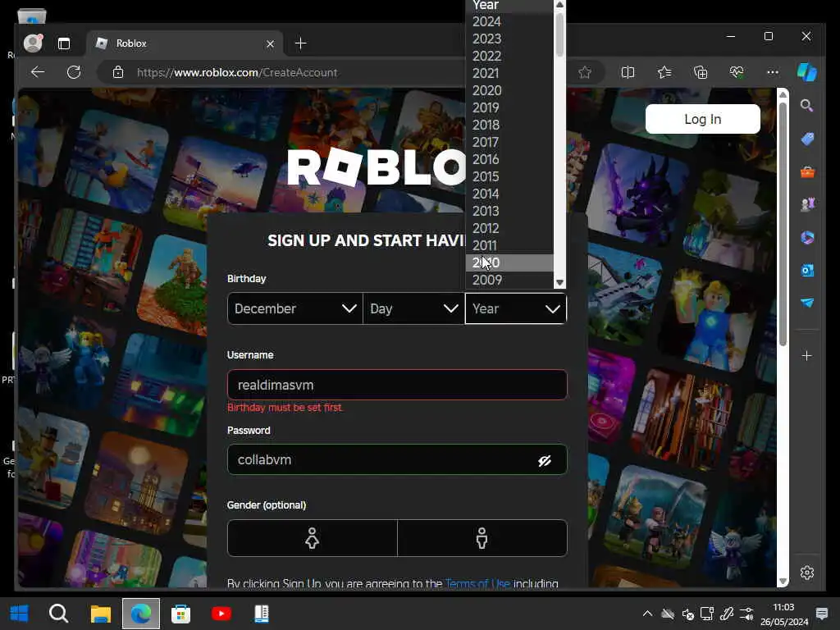Image resolution: width=840 pixels, height=630 pixels.
Task: Open sidebar Games chess icon
Action: pyautogui.click(x=807, y=204)
